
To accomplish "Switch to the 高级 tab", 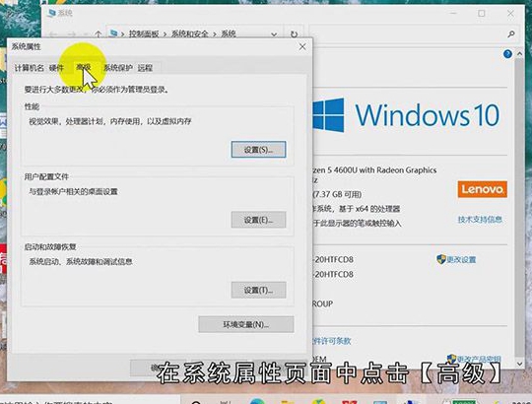I will 84,68.
